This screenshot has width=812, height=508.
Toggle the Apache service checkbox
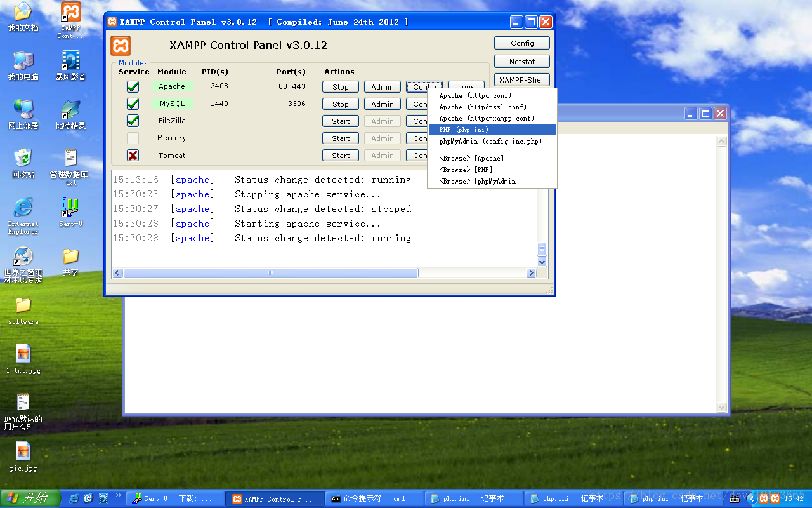point(133,87)
